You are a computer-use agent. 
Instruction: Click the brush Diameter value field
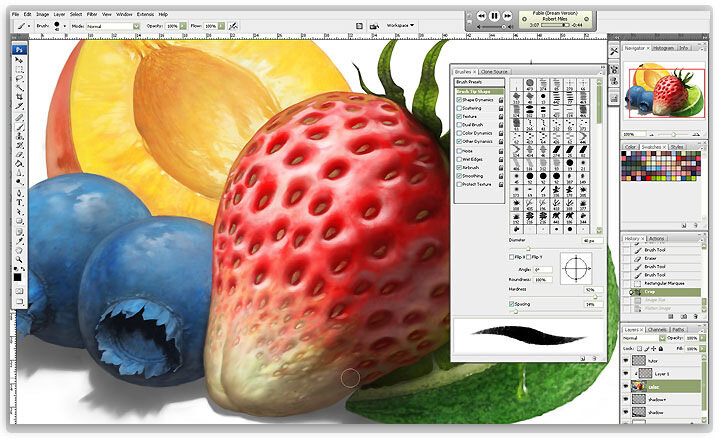[592, 241]
